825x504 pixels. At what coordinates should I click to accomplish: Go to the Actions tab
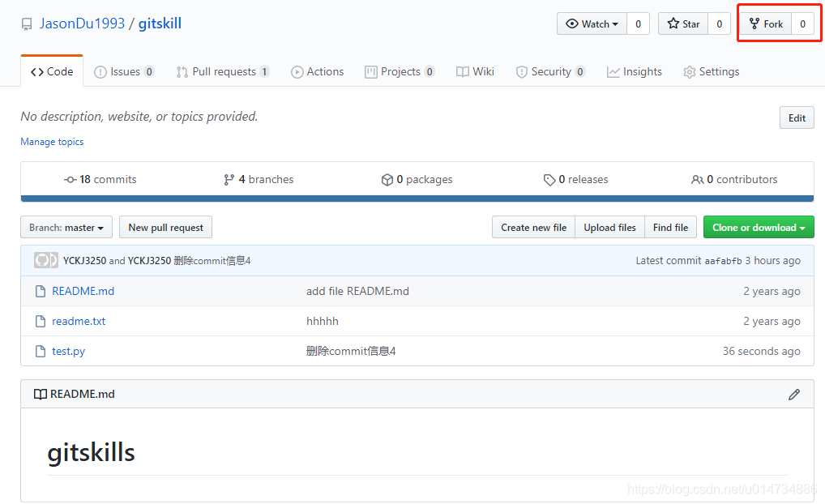click(x=317, y=71)
